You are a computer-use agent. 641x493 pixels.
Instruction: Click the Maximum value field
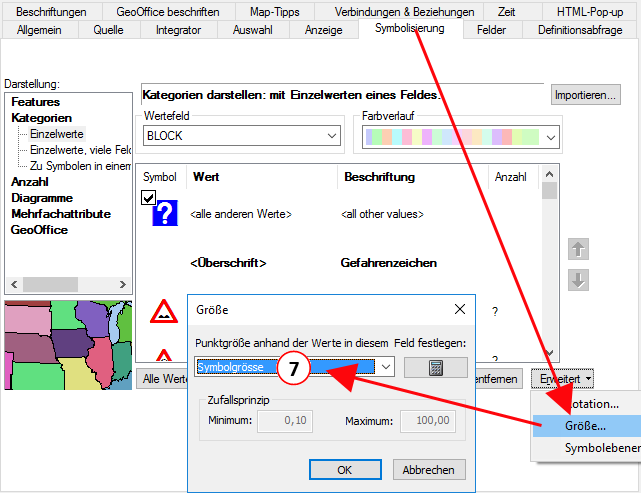coord(428,421)
